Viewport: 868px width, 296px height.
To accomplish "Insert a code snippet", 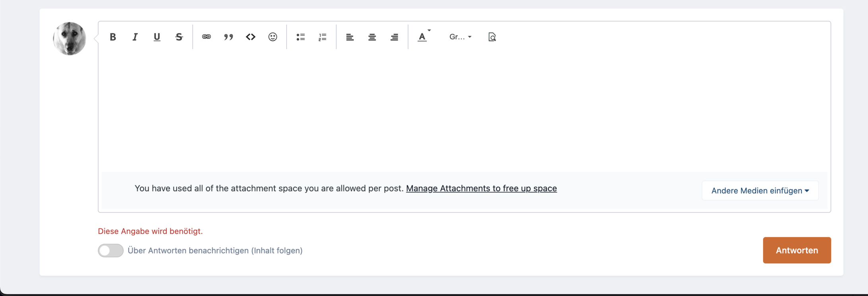I will click(250, 37).
